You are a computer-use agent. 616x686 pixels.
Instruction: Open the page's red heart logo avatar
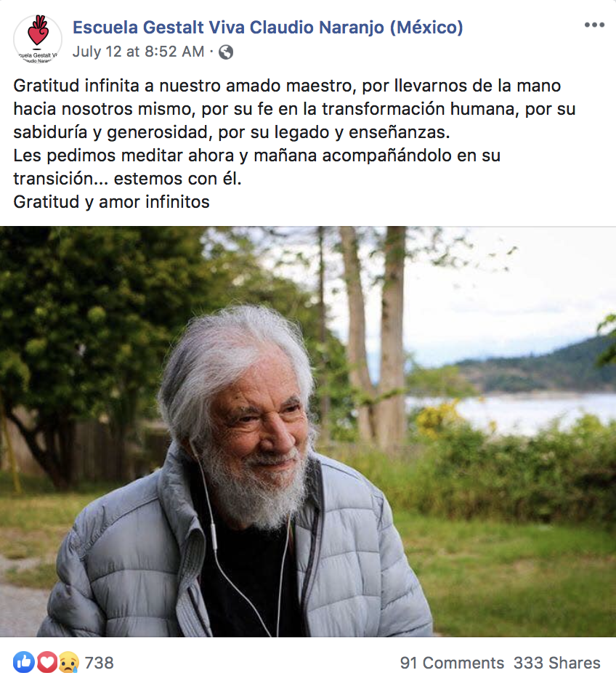point(38,39)
